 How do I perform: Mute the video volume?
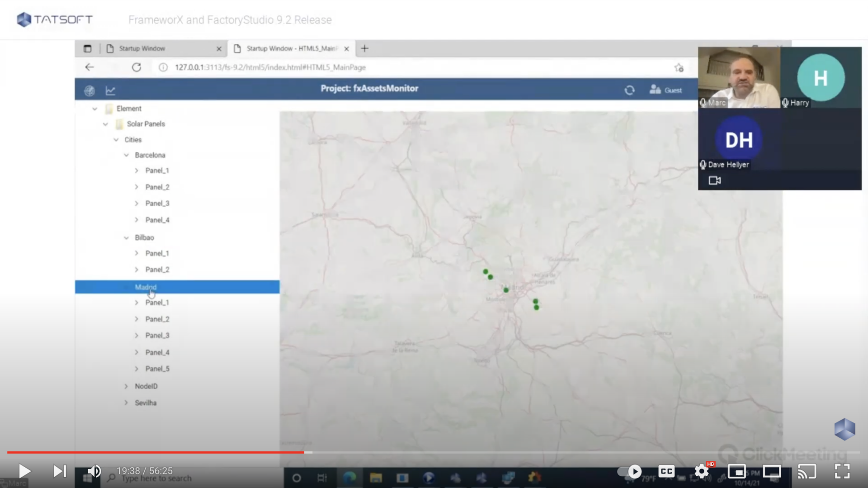[x=94, y=471]
